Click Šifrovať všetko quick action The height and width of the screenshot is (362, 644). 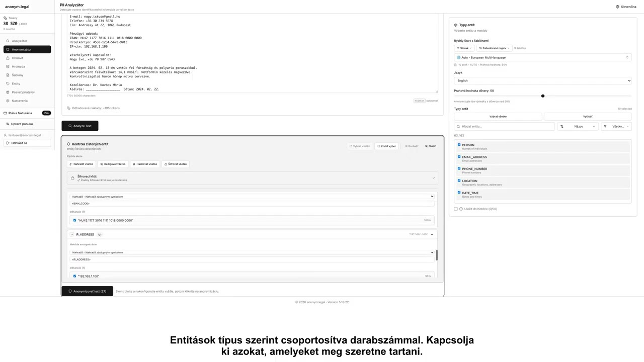click(176, 164)
